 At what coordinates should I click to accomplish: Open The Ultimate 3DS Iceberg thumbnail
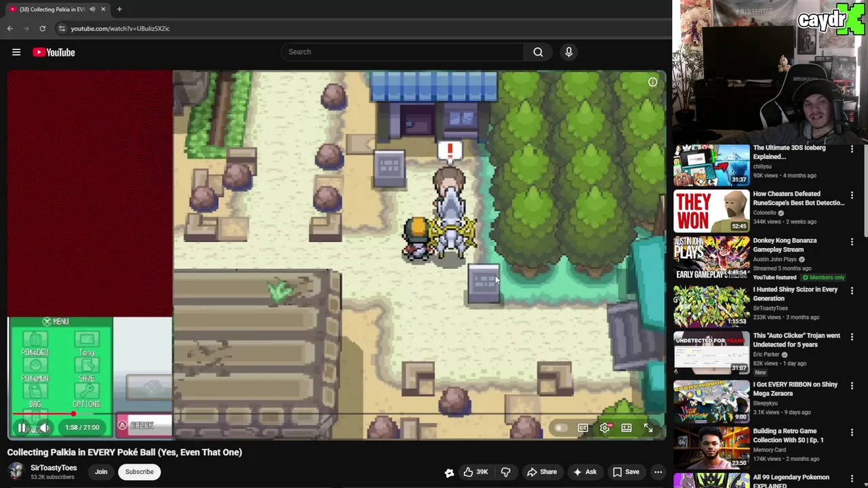click(711, 165)
